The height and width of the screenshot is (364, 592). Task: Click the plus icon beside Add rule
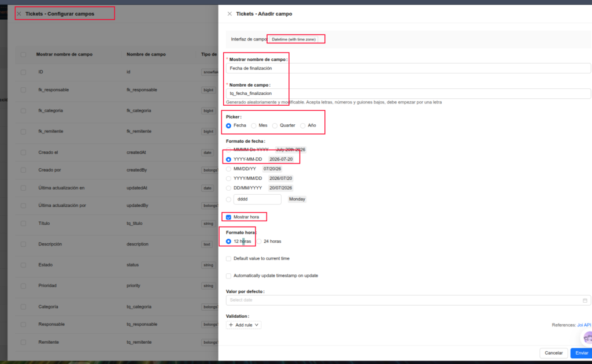(x=231, y=325)
